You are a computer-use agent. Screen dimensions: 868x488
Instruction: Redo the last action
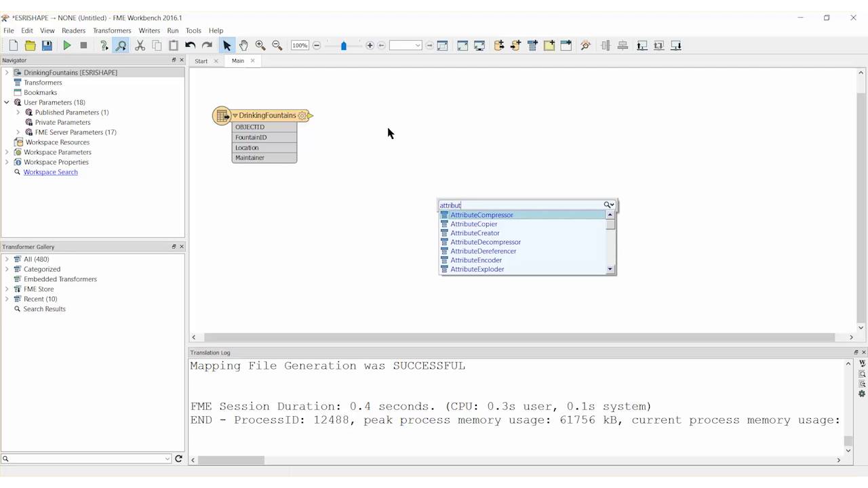(207, 45)
